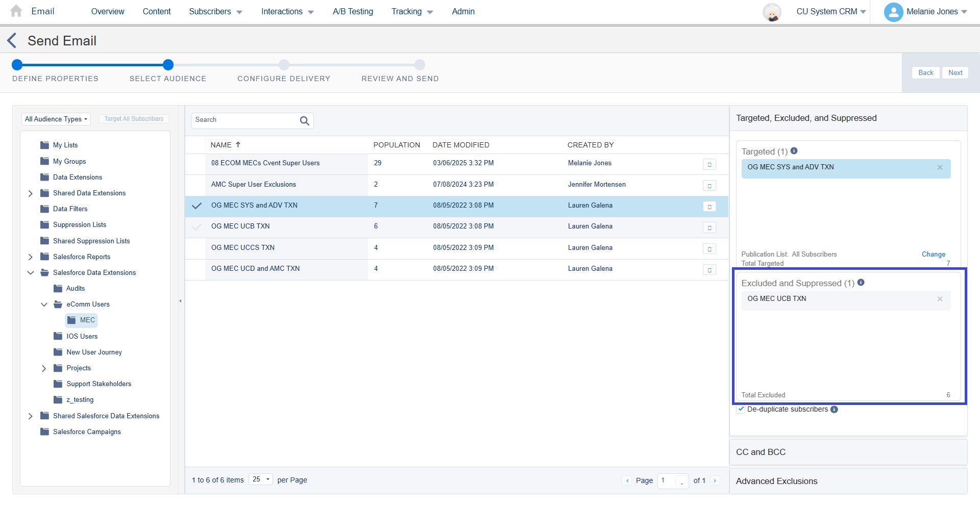Open the Interactions menu dropdown
The height and width of the screenshot is (508, 980).
click(x=287, y=11)
